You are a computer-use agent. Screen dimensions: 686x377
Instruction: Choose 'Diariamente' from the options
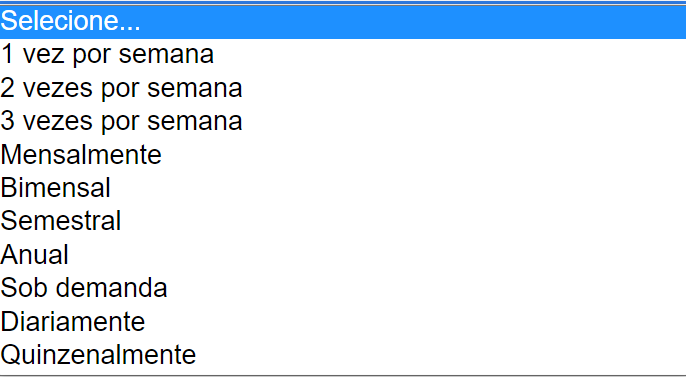pos(343,321)
